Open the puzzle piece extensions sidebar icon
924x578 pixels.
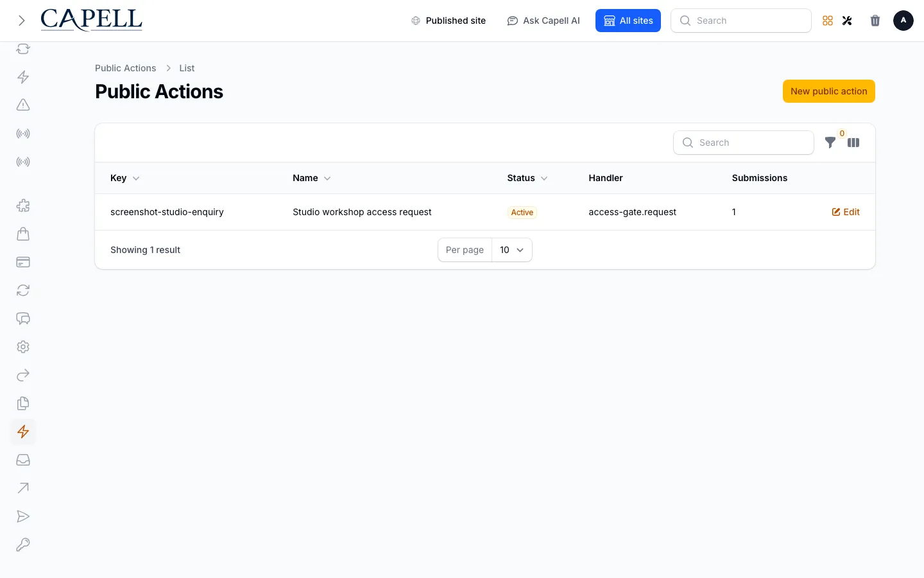pos(23,206)
